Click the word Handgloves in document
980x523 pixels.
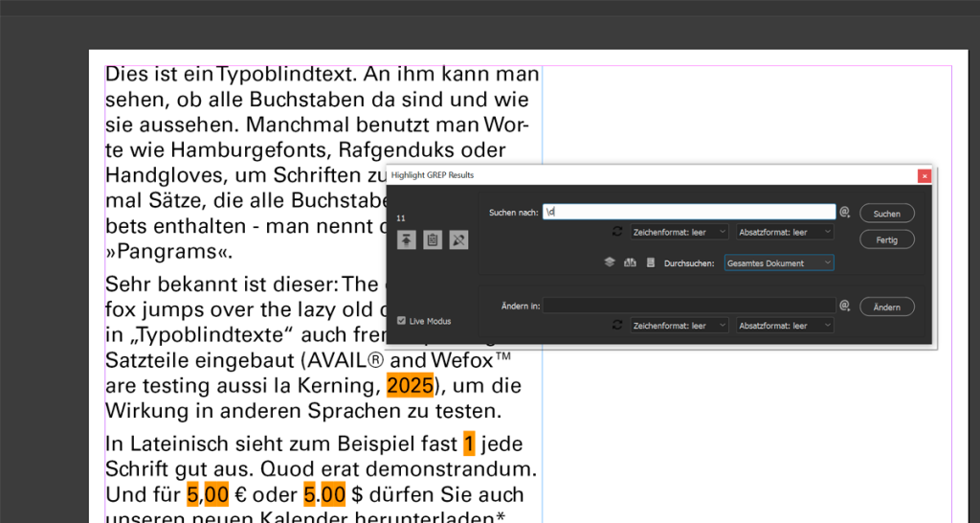point(165,175)
